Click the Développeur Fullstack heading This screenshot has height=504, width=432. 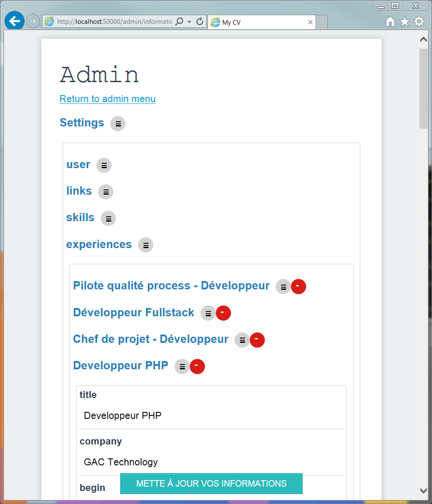click(x=134, y=312)
